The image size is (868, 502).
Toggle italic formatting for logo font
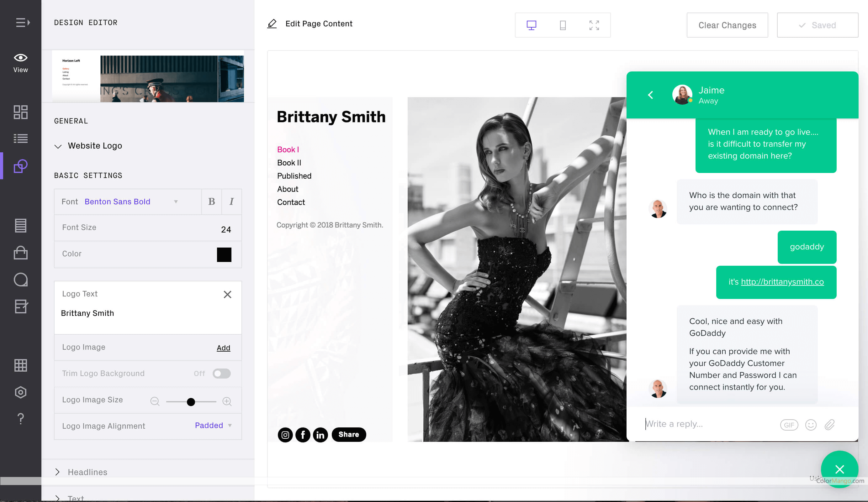[x=231, y=202]
